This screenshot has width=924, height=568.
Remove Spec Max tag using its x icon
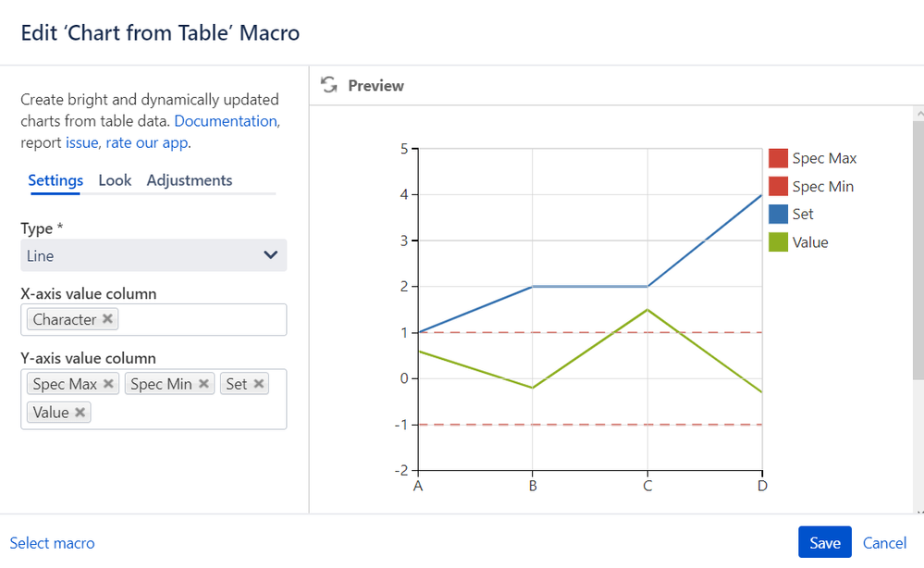(108, 384)
